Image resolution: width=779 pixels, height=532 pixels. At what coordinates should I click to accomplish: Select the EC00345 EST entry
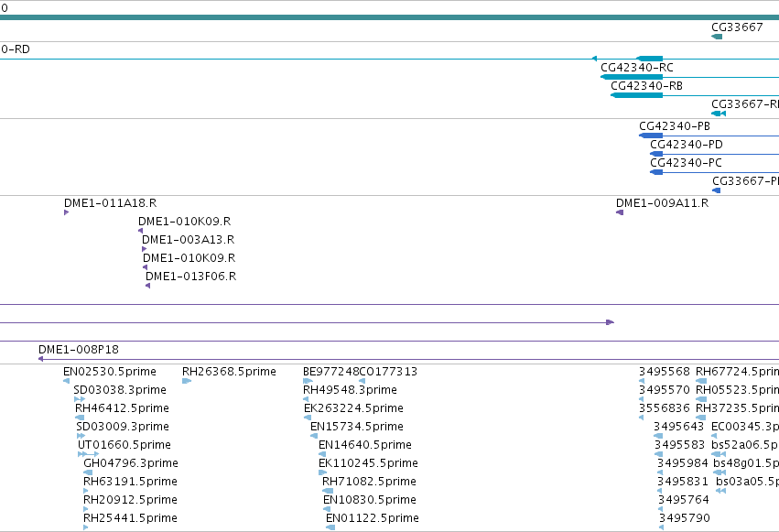[745, 427]
